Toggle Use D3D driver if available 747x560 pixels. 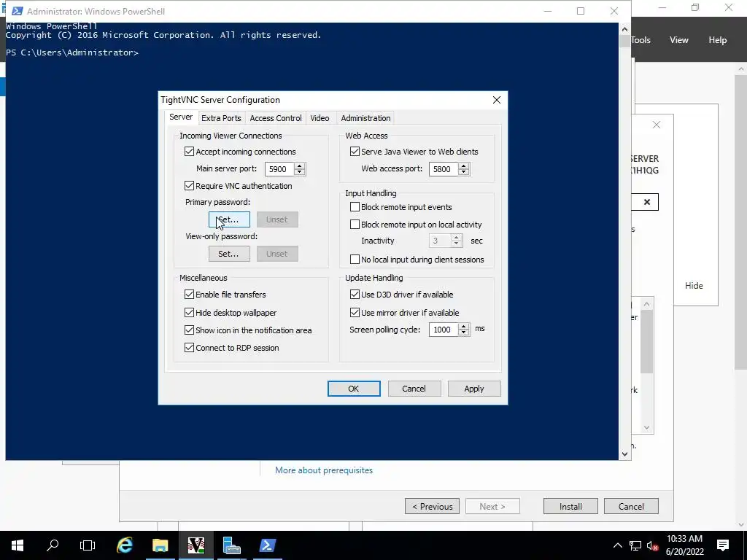coord(355,295)
